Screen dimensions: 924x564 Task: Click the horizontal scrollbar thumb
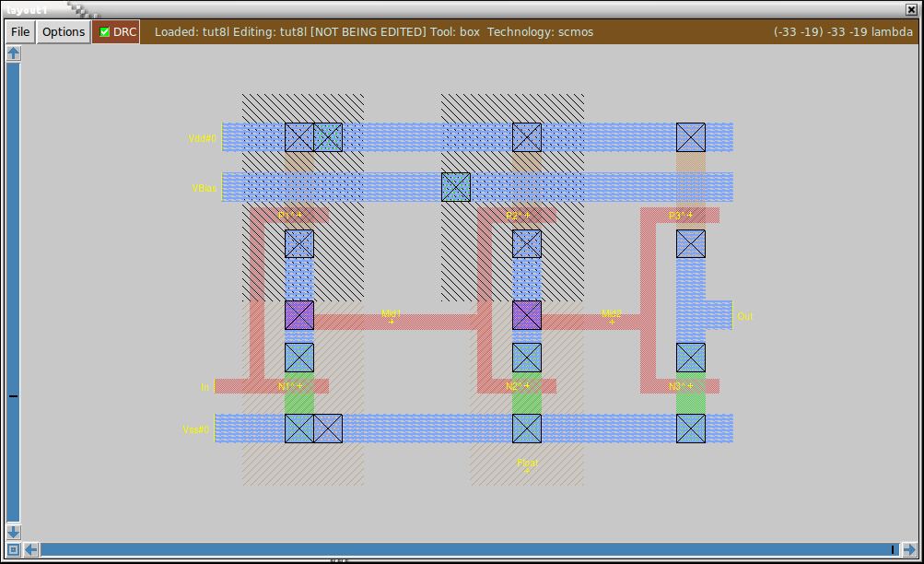tap(461, 547)
